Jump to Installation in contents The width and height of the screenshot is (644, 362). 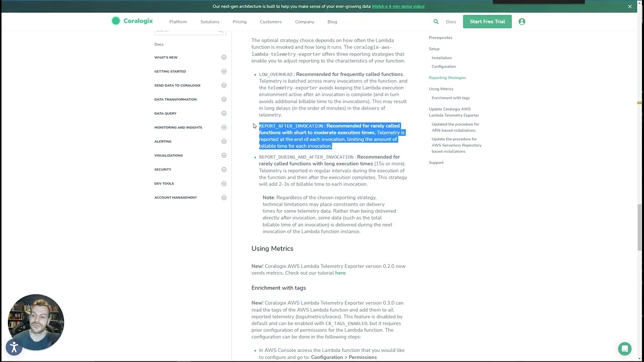pos(442,58)
